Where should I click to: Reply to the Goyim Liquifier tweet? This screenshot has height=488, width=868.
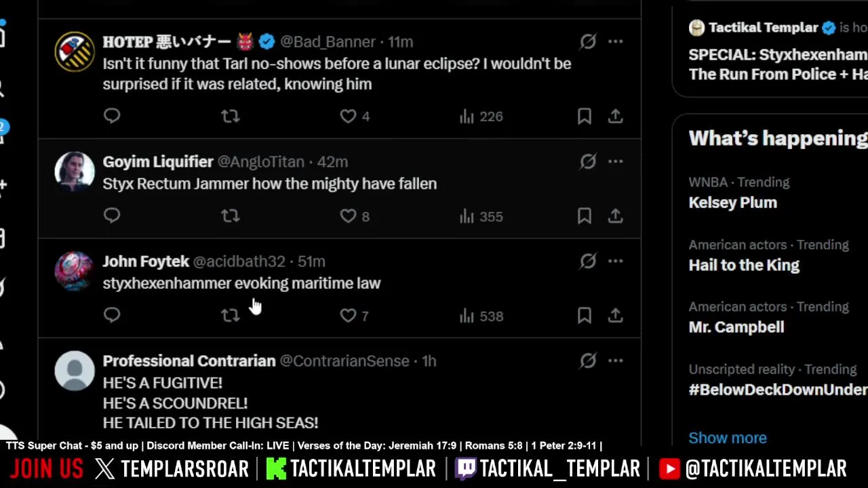pos(112,216)
